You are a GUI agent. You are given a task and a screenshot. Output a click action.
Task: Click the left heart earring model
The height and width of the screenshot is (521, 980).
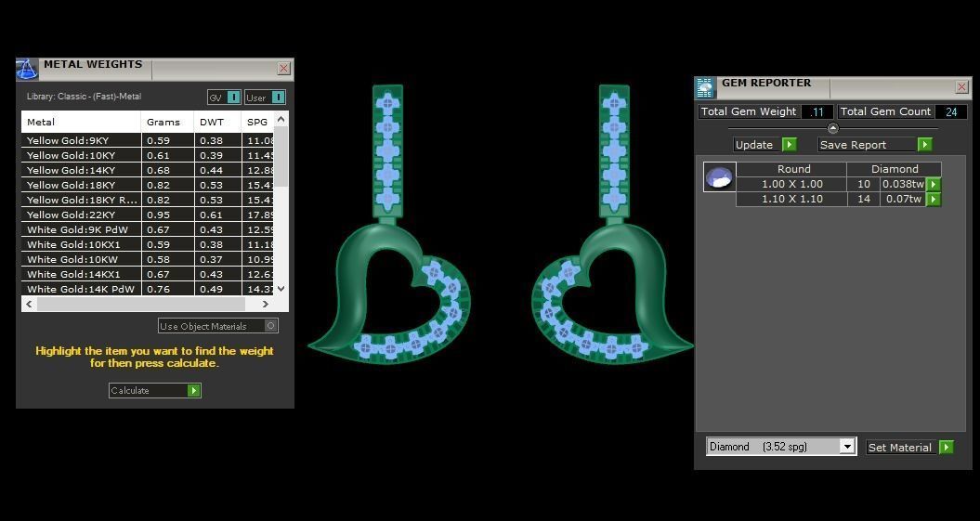click(389, 225)
